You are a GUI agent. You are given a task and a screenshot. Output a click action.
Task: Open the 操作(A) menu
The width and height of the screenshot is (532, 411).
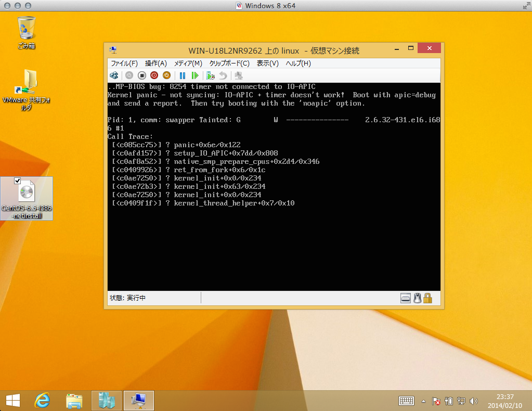coord(155,63)
